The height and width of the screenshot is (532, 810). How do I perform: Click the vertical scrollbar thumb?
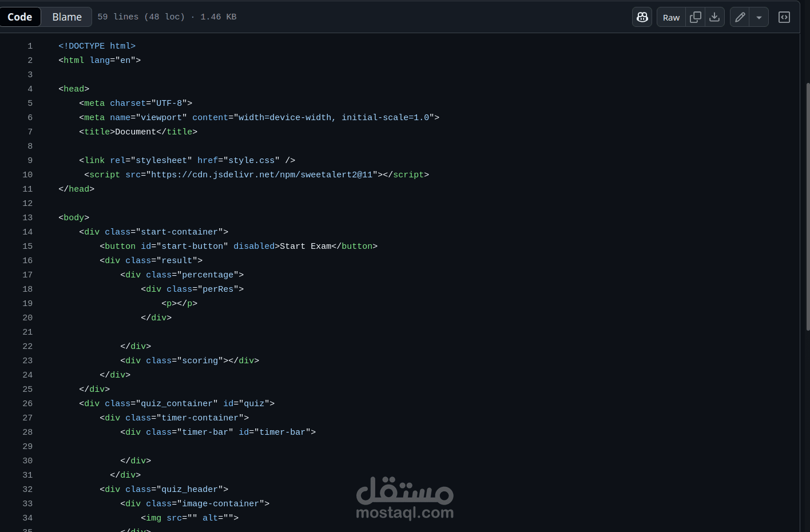(x=808, y=206)
